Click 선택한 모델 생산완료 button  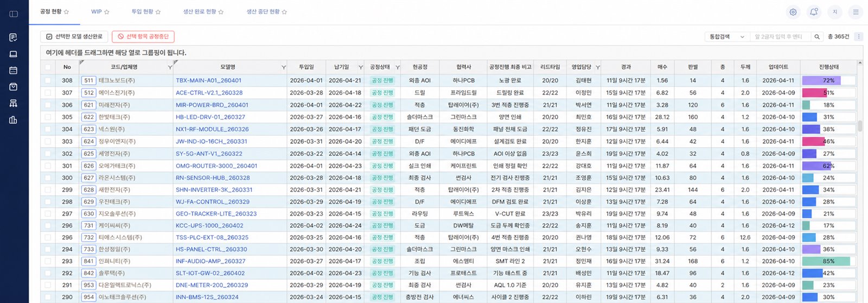click(74, 36)
